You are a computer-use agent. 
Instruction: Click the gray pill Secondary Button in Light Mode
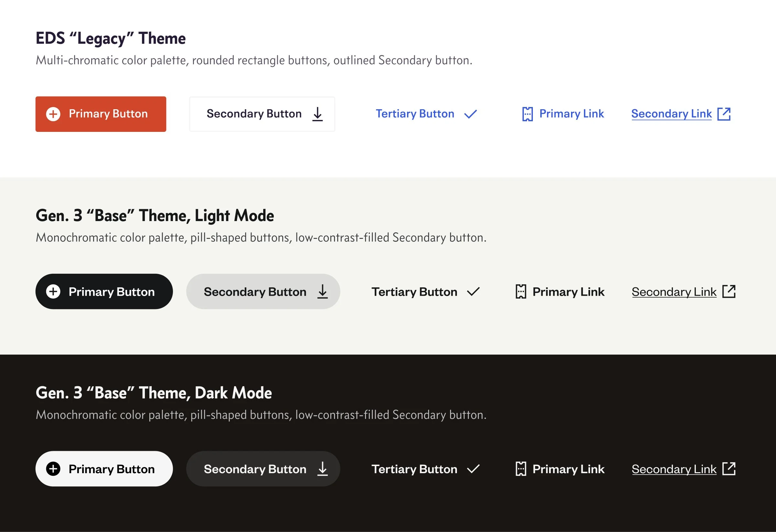263,292
